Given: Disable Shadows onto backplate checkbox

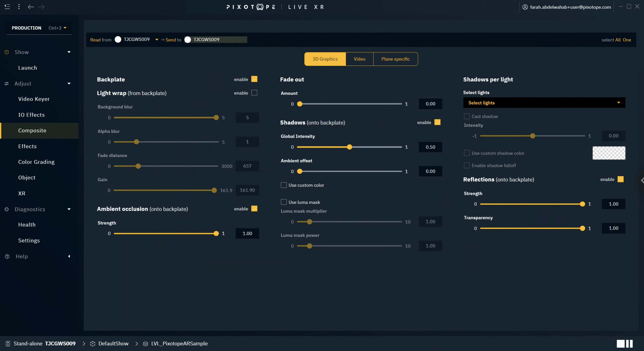Looking at the screenshot, I should [x=437, y=122].
